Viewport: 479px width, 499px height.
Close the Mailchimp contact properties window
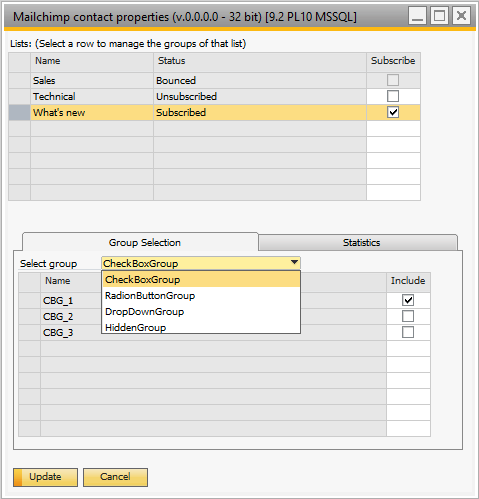pos(461,16)
